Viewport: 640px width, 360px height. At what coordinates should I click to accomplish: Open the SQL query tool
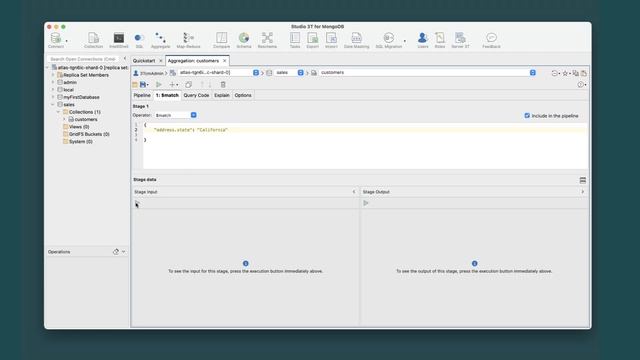(x=139, y=40)
